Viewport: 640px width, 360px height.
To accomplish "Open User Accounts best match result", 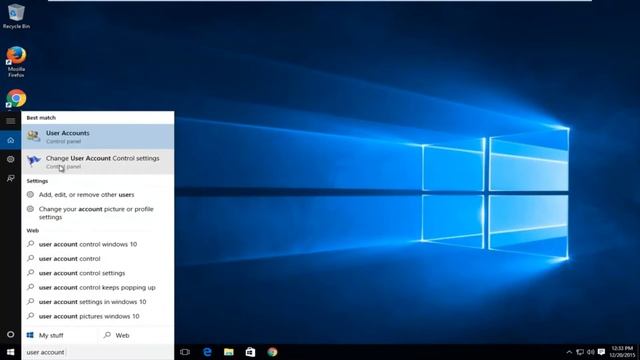I will pos(98,137).
